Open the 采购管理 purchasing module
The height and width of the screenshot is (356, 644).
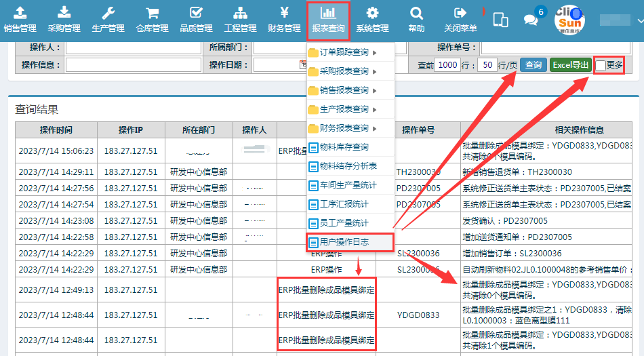[x=64, y=19]
